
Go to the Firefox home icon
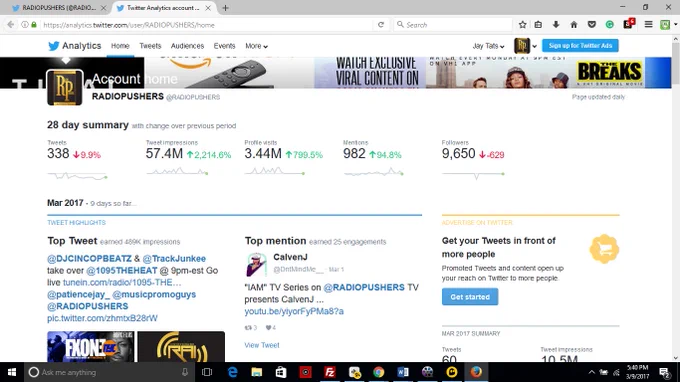click(574, 25)
